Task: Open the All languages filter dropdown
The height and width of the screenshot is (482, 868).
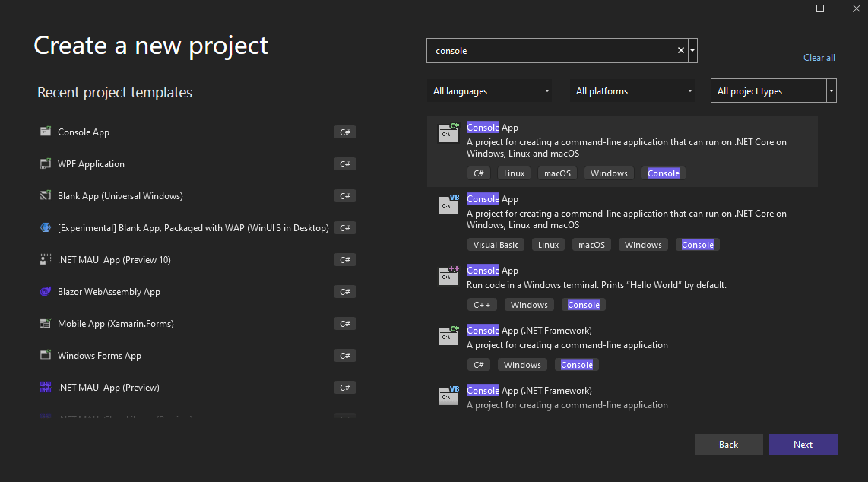Action: coord(489,90)
